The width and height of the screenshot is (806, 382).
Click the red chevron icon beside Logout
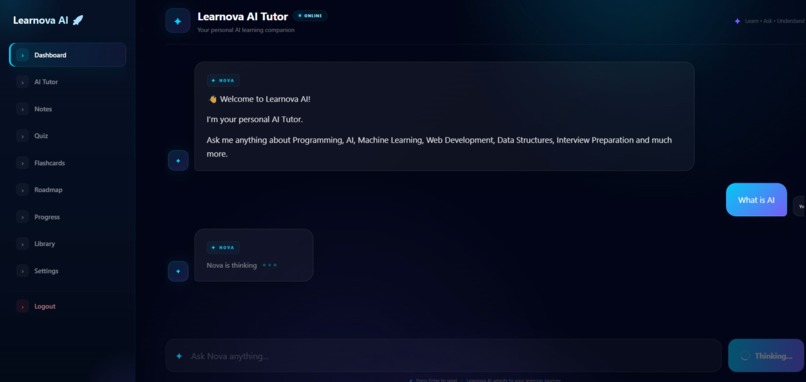tap(22, 306)
